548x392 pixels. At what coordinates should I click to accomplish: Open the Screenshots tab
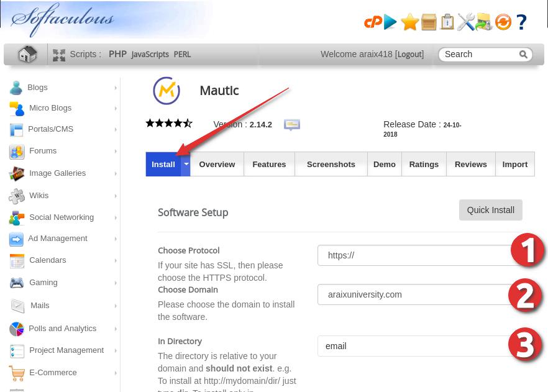coord(331,164)
